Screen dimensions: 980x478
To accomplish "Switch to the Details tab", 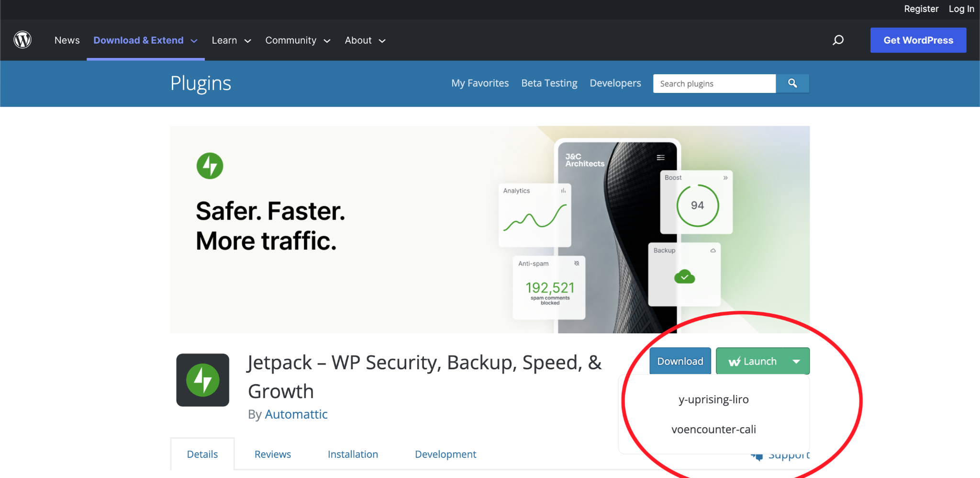I will click(202, 454).
